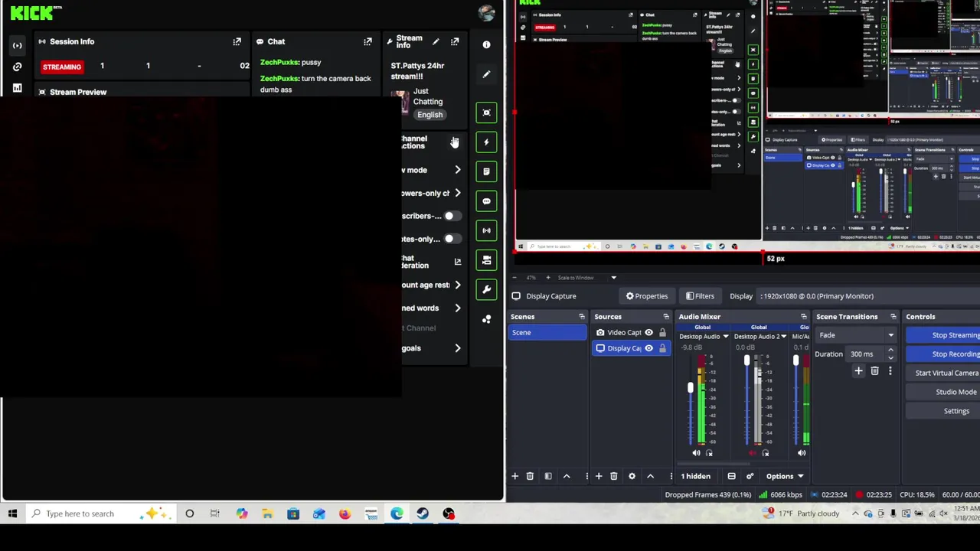
Task: Hide the Display Capture source with eye icon
Action: click(648, 348)
